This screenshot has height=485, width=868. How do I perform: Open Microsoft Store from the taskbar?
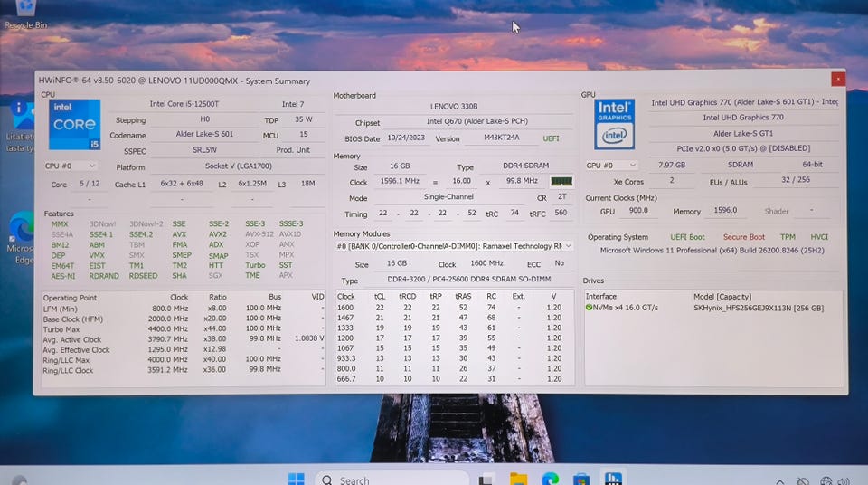pyautogui.click(x=581, y=480)
